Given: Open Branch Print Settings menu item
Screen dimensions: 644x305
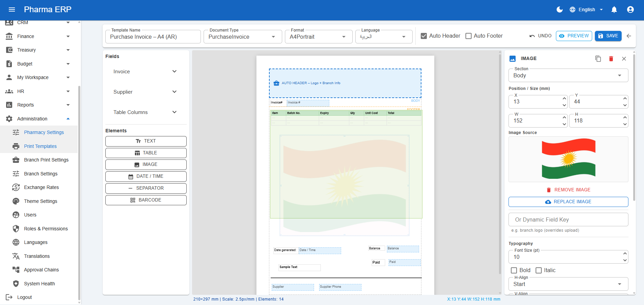Looking at the screenshot, I should pyautogui.click(x=39, y=160).
